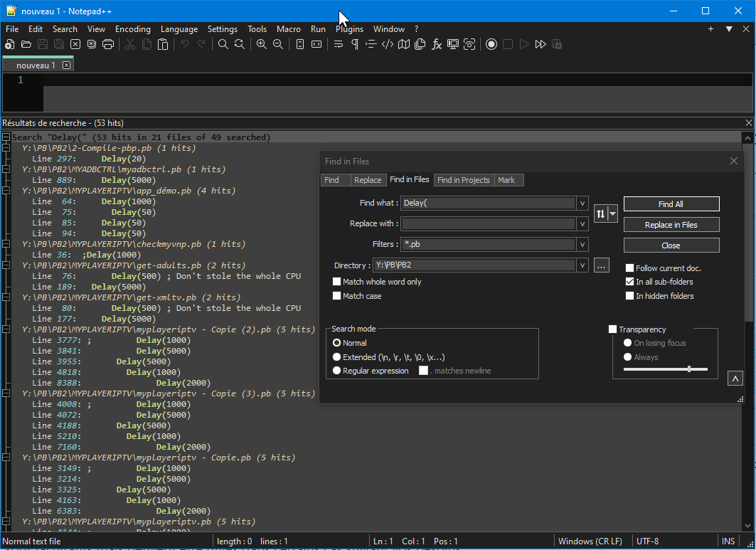Switch to the Find in Projects tab

point(463,180)
